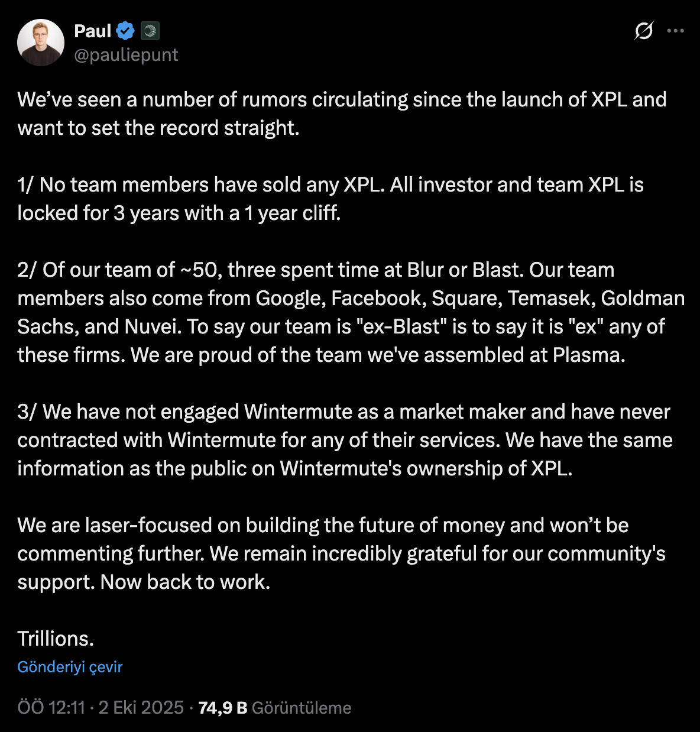Click the blue verified checkmark badge
This screenshot has width=700, height=732.
click(125, 31)
